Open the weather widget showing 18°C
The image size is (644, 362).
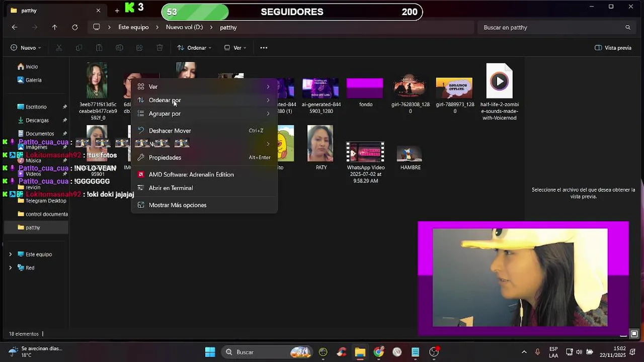click(x=35, y=352)
